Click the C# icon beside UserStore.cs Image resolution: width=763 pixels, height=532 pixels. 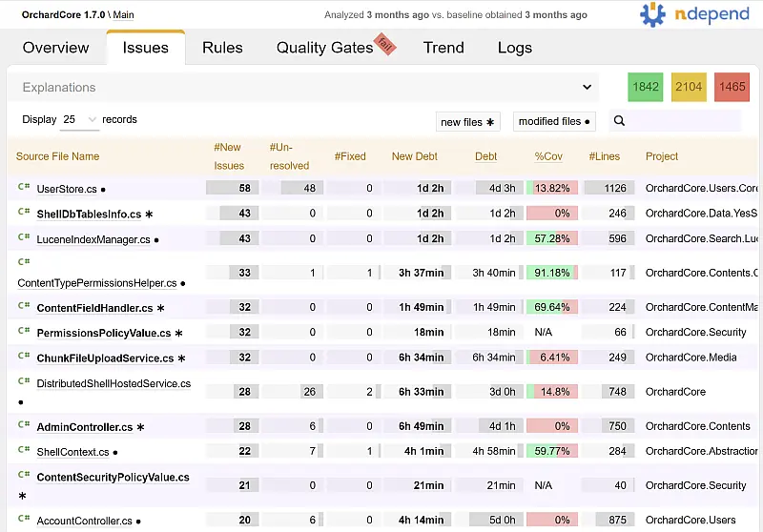coord(24,186)
